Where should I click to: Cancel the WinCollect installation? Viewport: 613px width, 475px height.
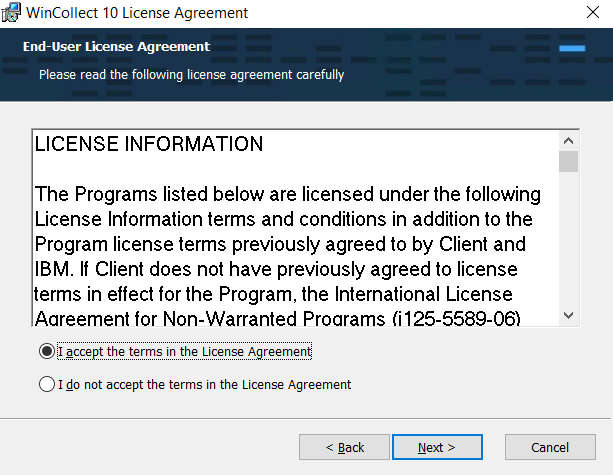pyautogui.click(x=550, y=447)
